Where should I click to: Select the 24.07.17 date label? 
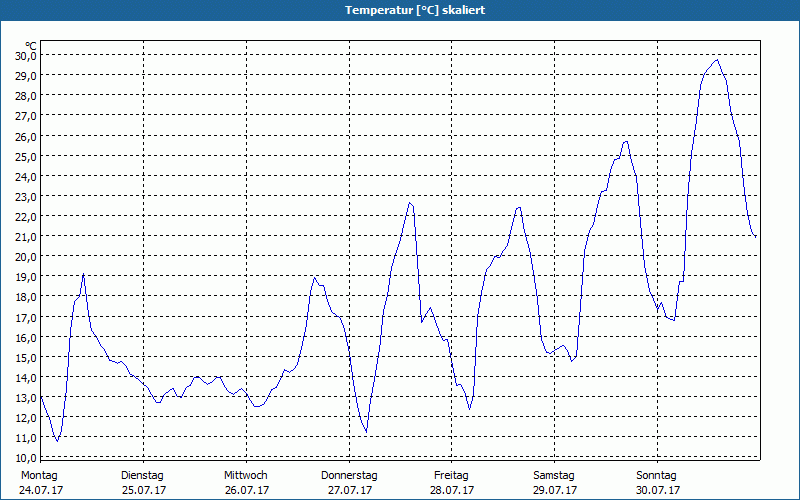coord(41,490)
